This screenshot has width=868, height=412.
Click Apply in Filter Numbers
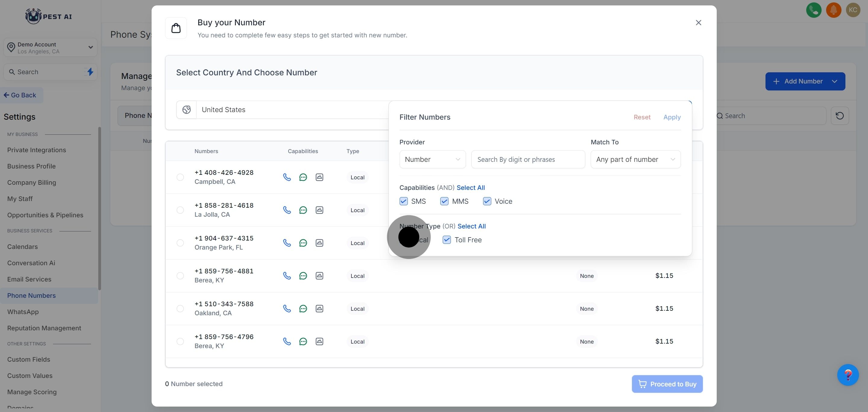671,117
